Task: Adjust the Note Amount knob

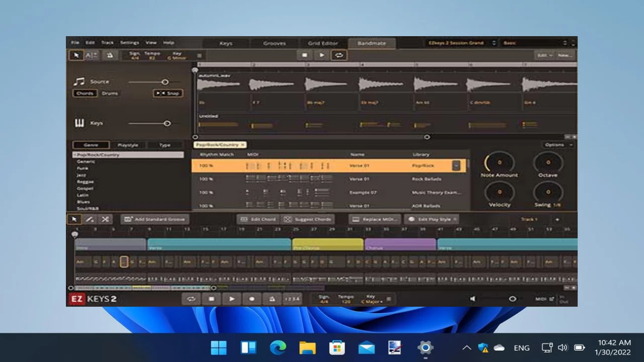Action: point(500,162)
